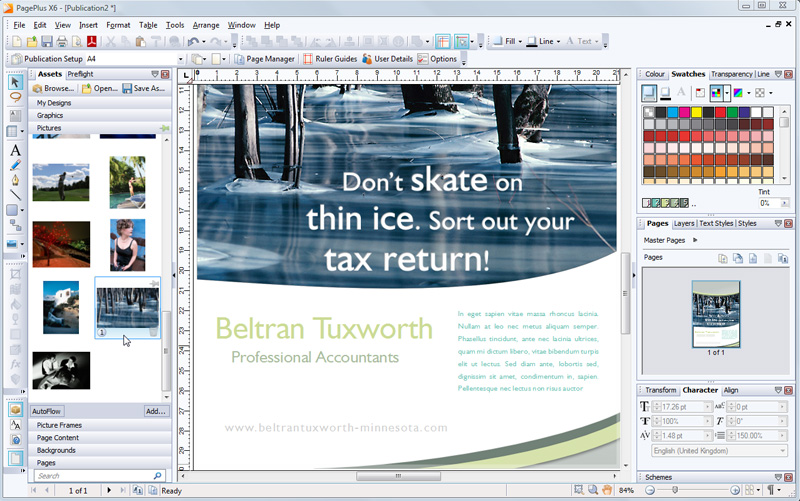Select the Table tool
Viewport: 800px width, 501px height.
tap(12, 131)
